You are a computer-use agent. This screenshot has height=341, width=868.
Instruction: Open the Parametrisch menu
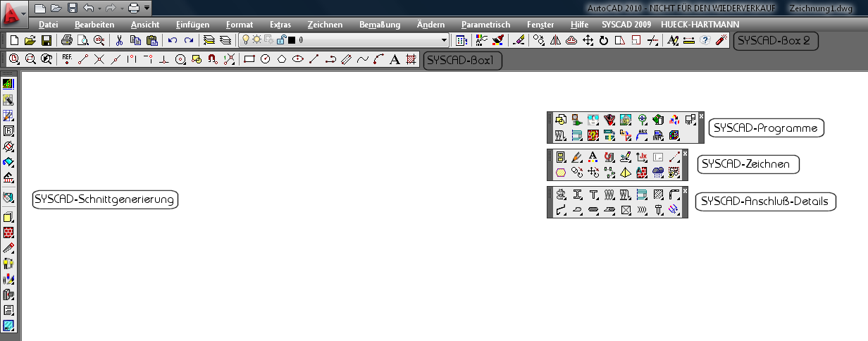coord(485,24)
